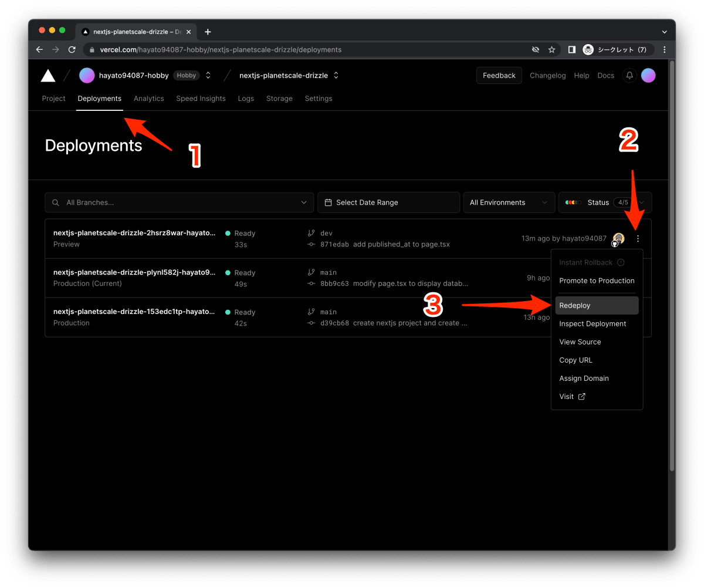Expand the nextjs-planetscale-drizzle project switcher

pyautogui.click(x=336, y=75)
